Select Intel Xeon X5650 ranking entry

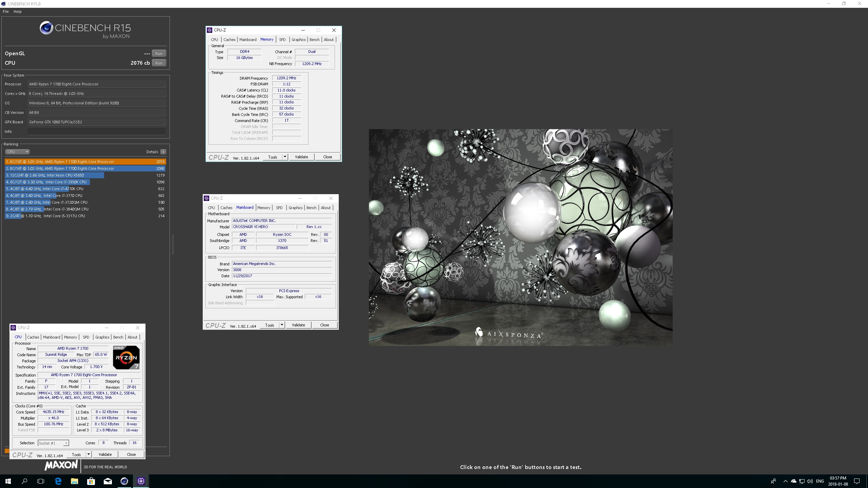[x=85, y=175]
